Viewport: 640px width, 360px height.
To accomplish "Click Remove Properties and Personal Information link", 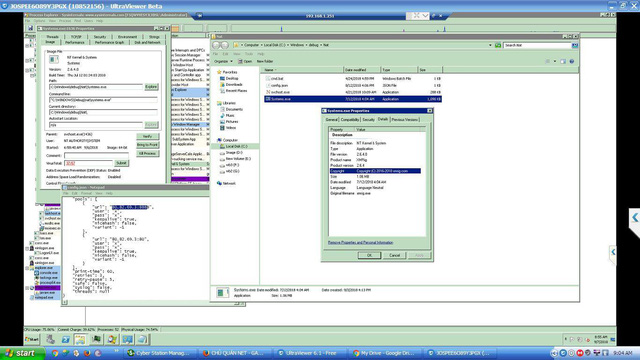I will 360,242.
